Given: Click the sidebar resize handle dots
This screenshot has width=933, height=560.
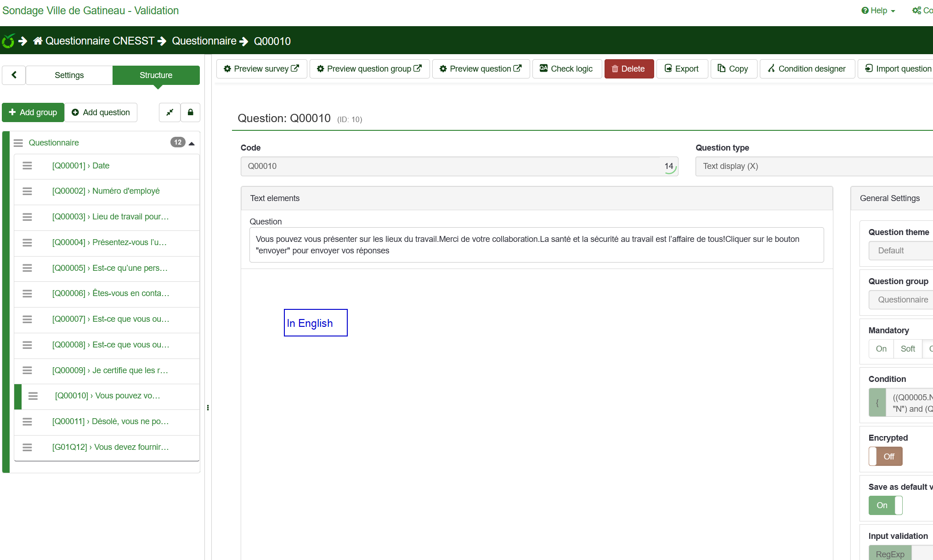Looking at the screenshot, I should click(x=208, y=408).
